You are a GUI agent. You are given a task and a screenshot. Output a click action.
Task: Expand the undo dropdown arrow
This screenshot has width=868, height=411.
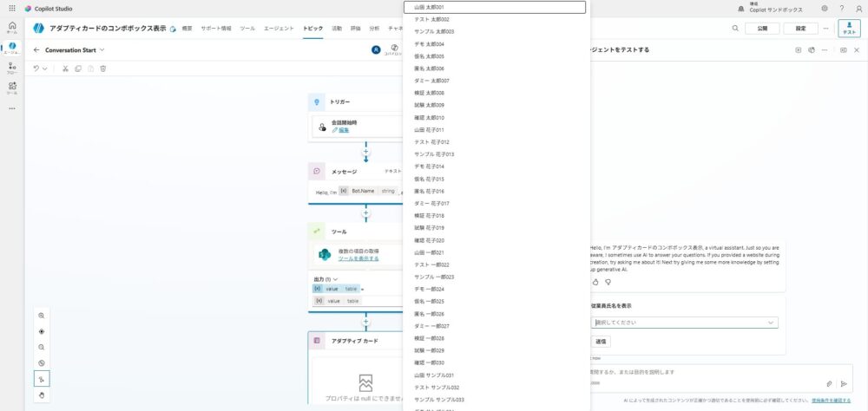(45, 68)
